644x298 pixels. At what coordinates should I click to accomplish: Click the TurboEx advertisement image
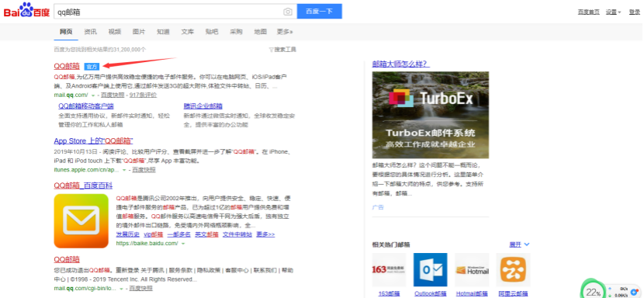click(x=431, y=115)
